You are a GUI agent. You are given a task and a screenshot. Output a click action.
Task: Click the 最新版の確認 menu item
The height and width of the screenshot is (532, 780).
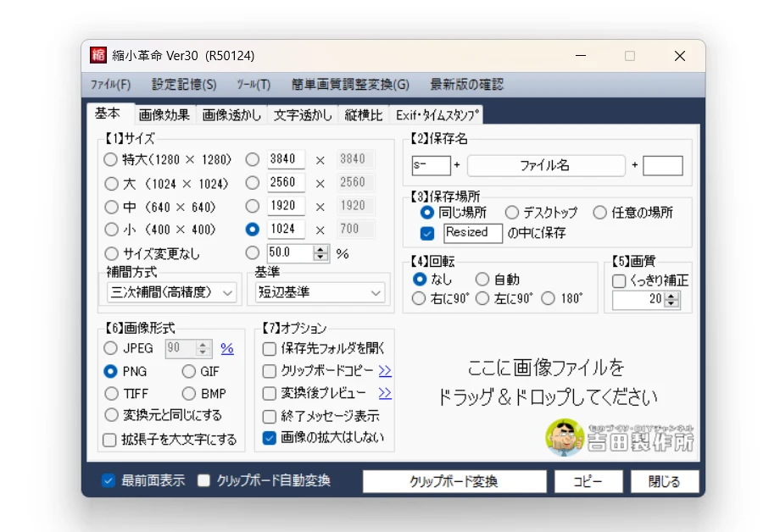466,85
